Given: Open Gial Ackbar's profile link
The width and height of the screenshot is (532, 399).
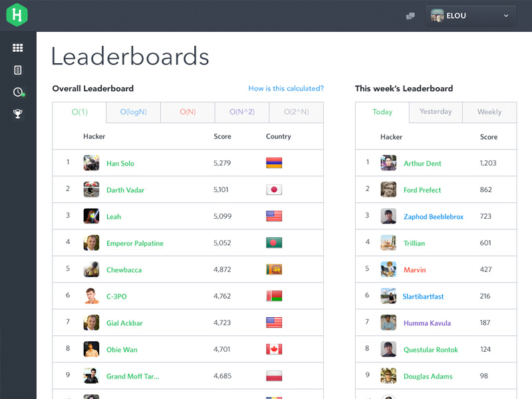Looking at the screenshot, I should (124, 323).
